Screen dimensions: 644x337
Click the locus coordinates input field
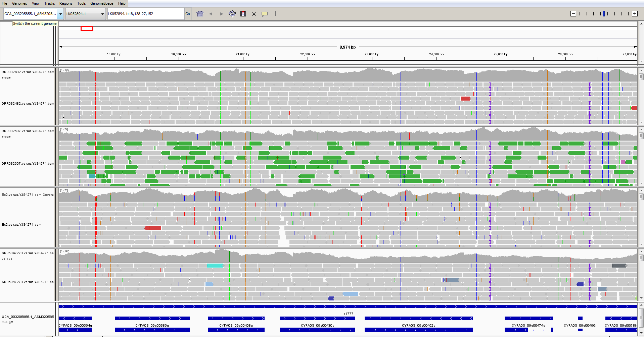point(145,14)
